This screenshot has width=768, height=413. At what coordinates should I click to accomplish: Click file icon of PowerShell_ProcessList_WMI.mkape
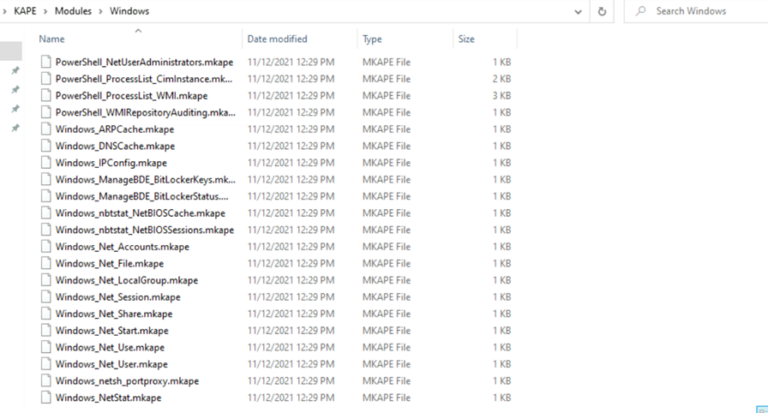pyautogui.click(x=46, y=96)
